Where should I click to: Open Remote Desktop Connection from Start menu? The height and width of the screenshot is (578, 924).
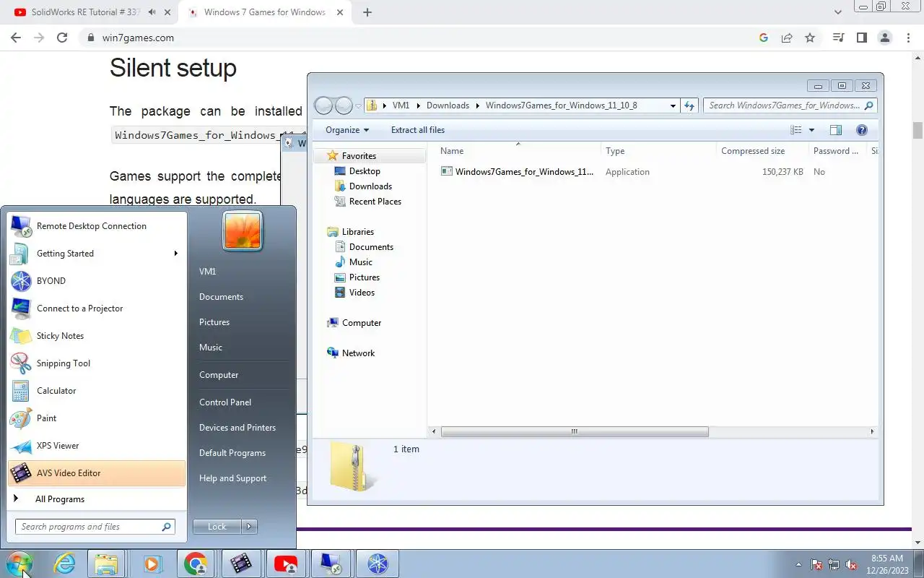coord(97,226)
